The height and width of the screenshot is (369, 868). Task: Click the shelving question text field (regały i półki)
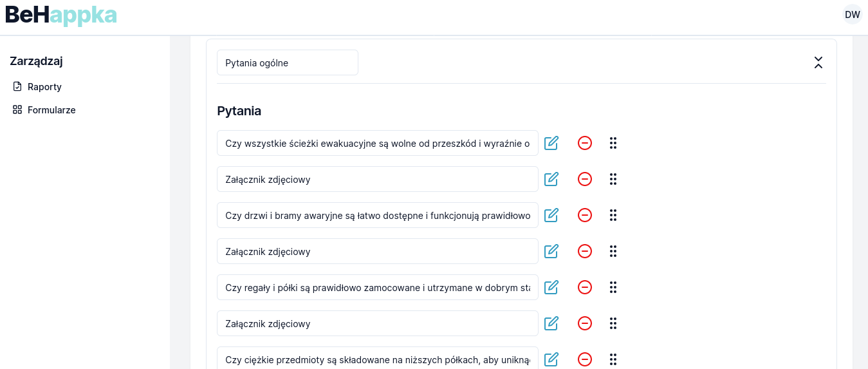[378, 287]
